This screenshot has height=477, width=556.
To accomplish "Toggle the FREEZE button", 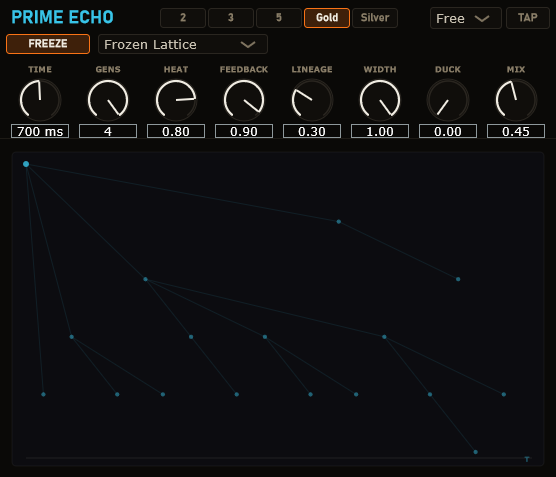I will tap(48, 44).
